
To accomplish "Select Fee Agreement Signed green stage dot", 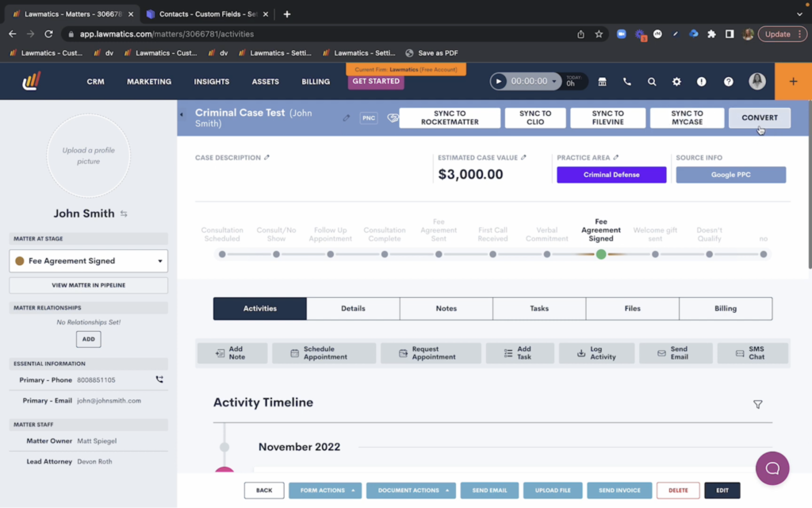I will [601, 255].
